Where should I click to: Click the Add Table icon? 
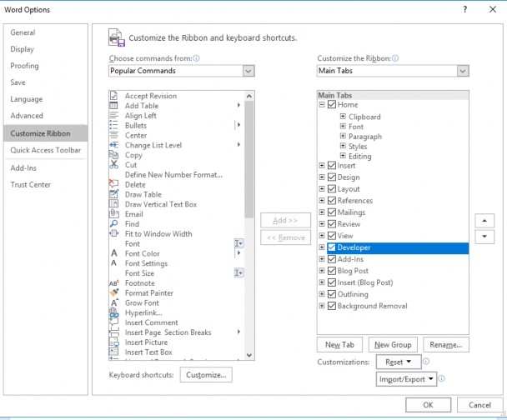coord(113,106)
